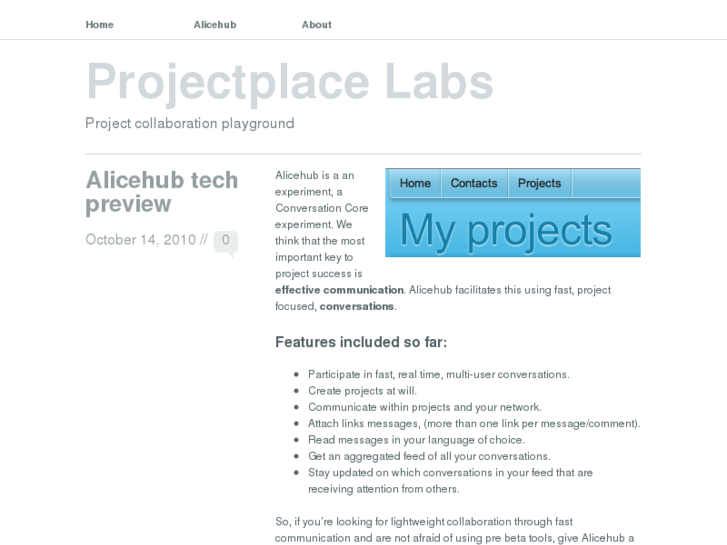
Task: Click the Create projects at will bullet
Action: tap(362, 391)
